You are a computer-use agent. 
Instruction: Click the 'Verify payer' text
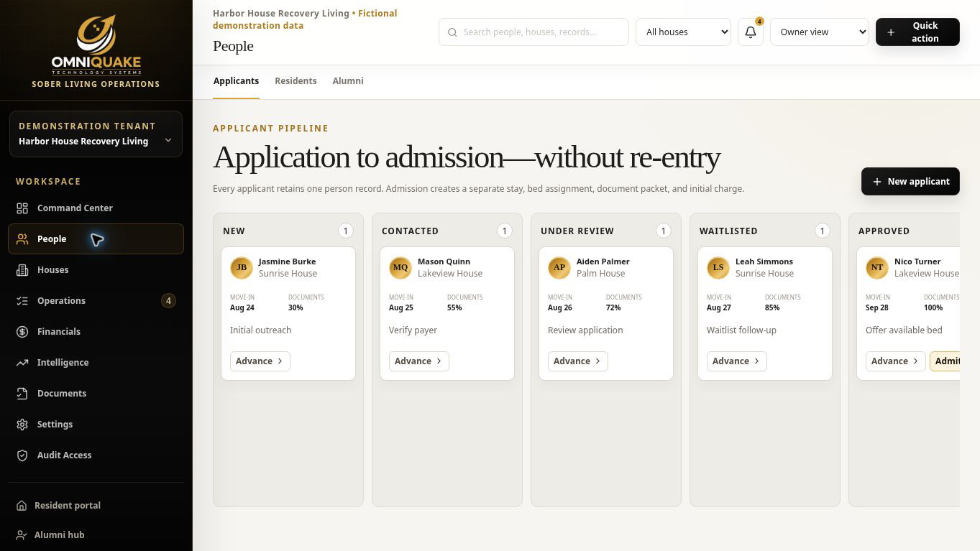(x=413, y=330)
